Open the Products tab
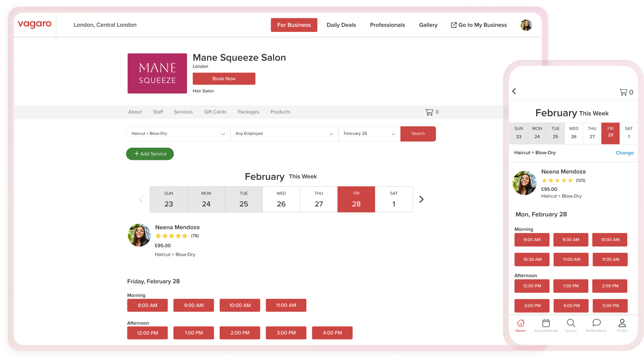The height and width of the screenshot is (360, 644). click(280, 112)
